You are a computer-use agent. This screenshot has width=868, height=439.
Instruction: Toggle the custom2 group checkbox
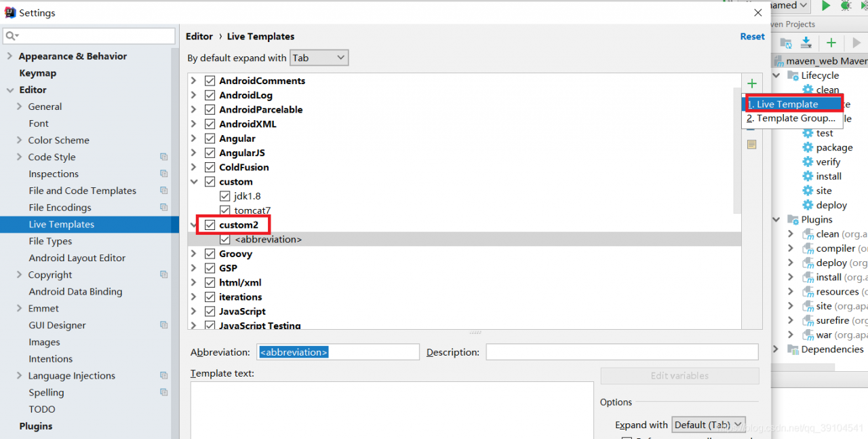point(210,225)
